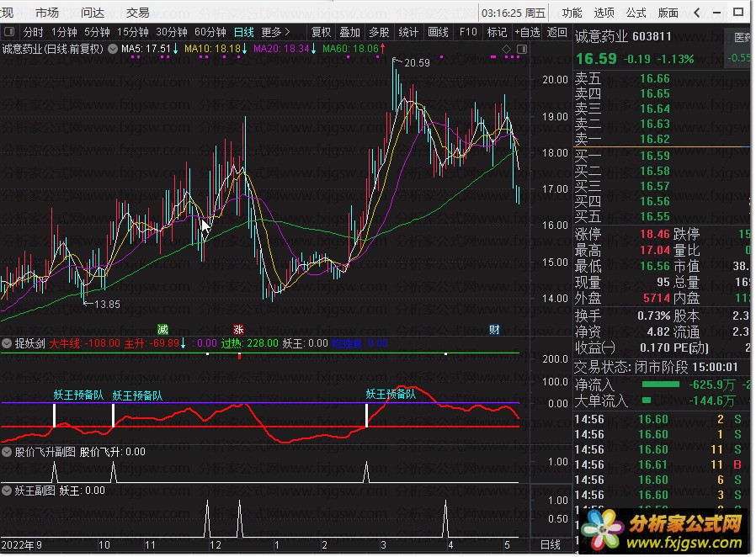Click the stock name 诚意药业 603811
This screenshot has width=756, height=557.
coord(623,37)
